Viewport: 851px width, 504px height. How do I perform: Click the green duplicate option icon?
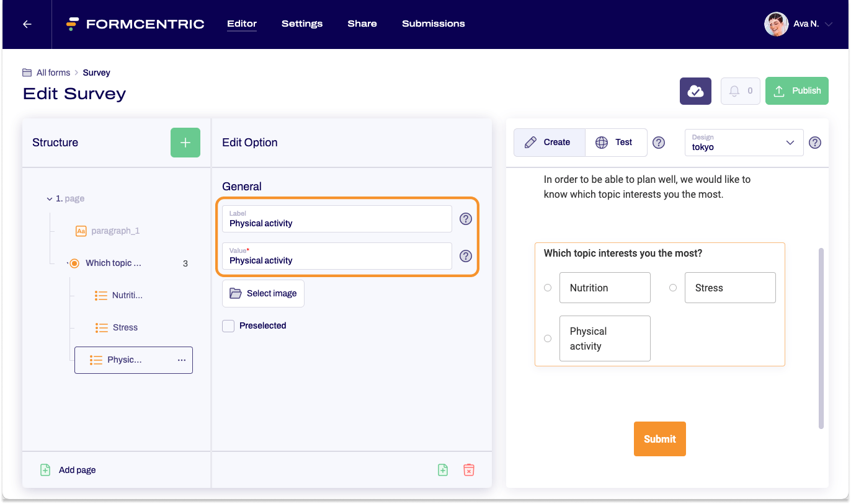pyautogui.click(x=443, y=470)
